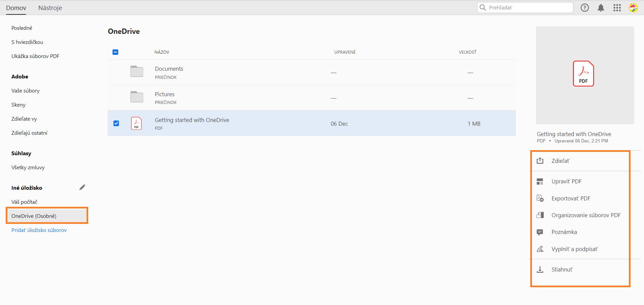Select the Documents folder row checkbox area
The image size is (644, 305).
coord(116,72)
